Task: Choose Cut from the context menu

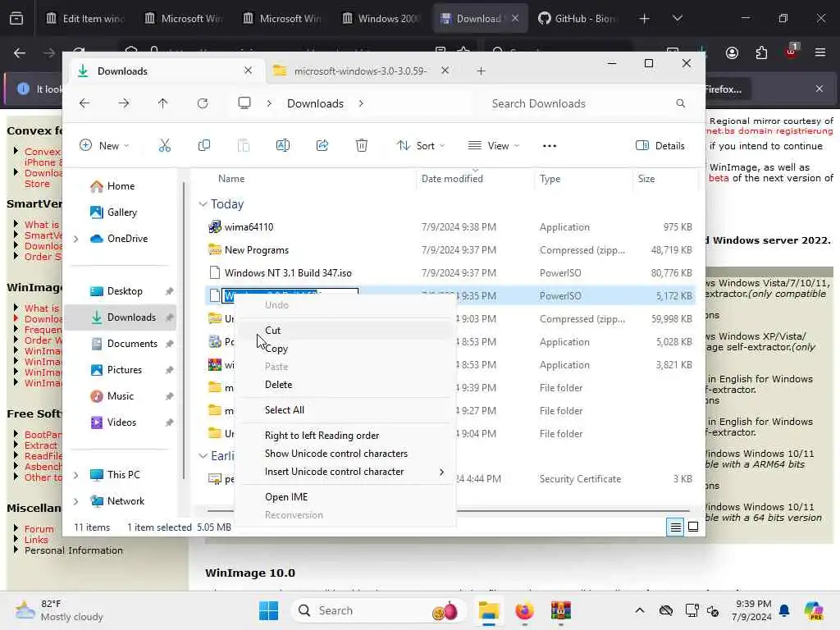Action: 345,331
